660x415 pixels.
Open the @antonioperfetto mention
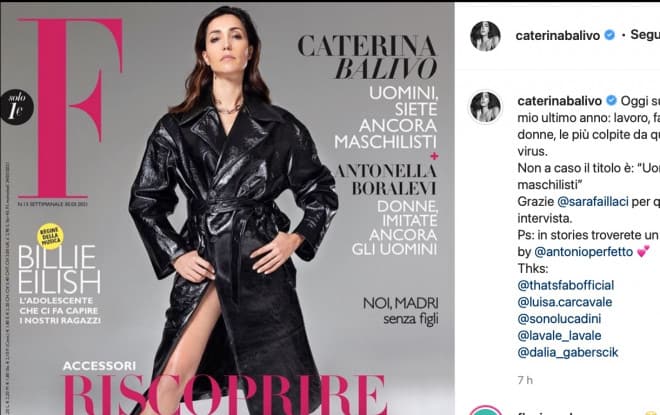[x=583, y=252]
